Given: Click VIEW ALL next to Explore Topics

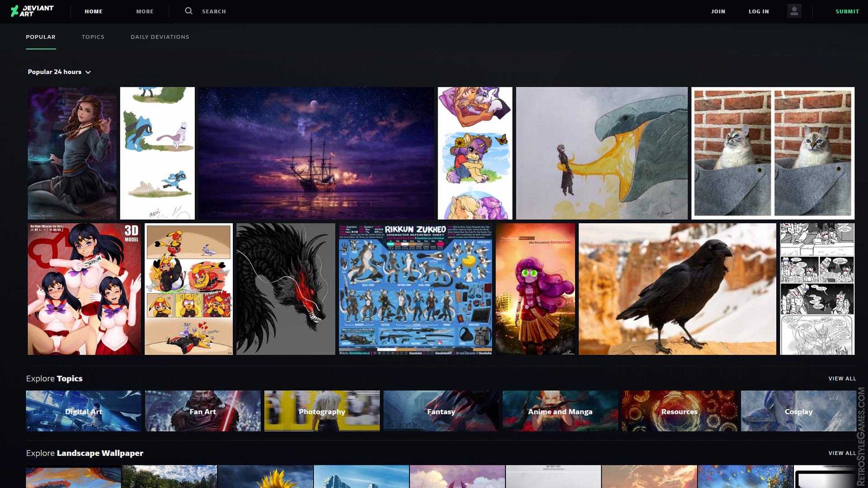Looking at the screenshot, I should (x=842, y=379).
